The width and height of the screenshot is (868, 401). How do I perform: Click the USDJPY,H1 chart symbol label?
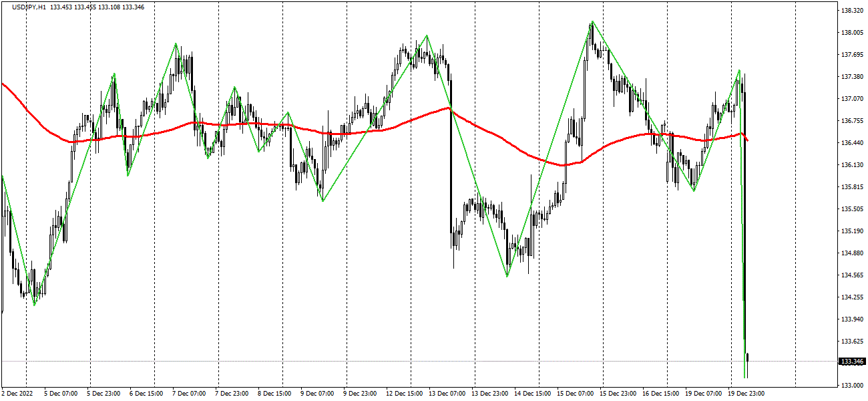tap(29, 7)
